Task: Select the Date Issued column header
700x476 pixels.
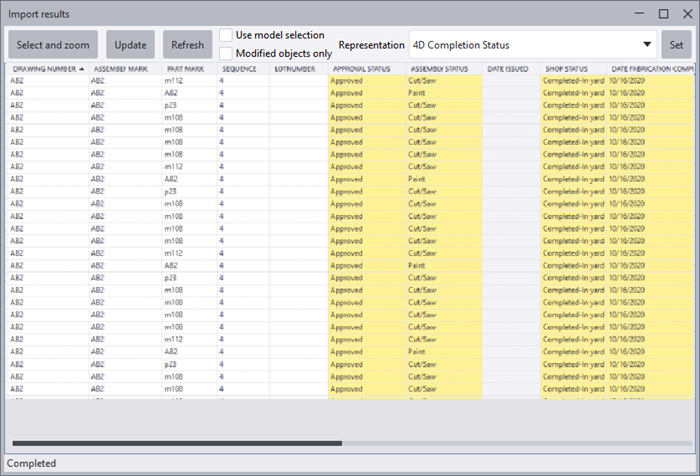Action: [508, 69]
